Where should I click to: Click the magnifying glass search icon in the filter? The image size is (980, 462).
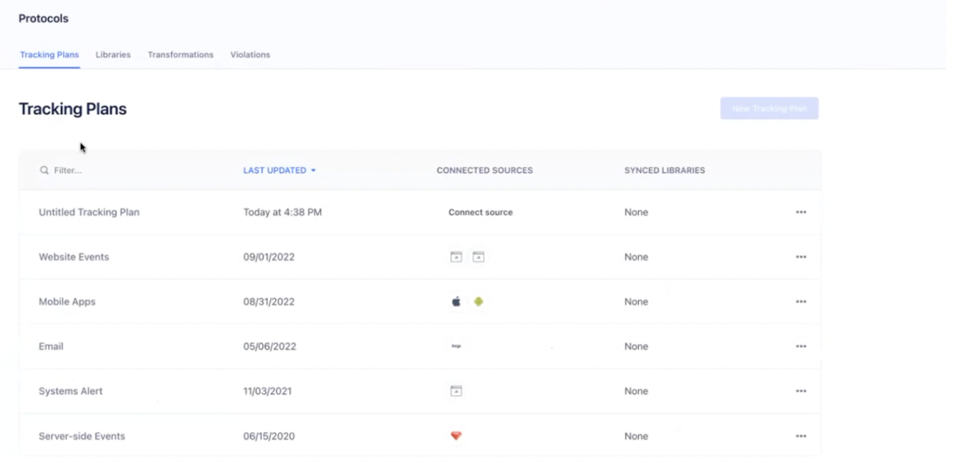(x=43, y=170)
